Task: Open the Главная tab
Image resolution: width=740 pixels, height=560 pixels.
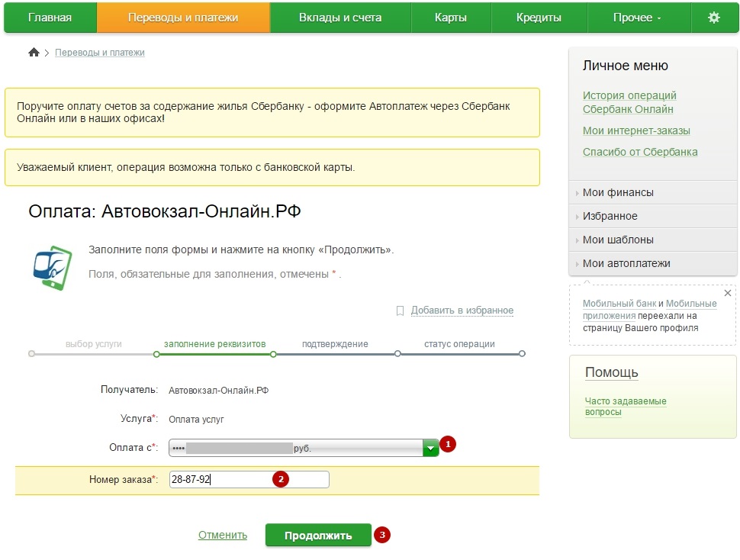Action: 50,18
